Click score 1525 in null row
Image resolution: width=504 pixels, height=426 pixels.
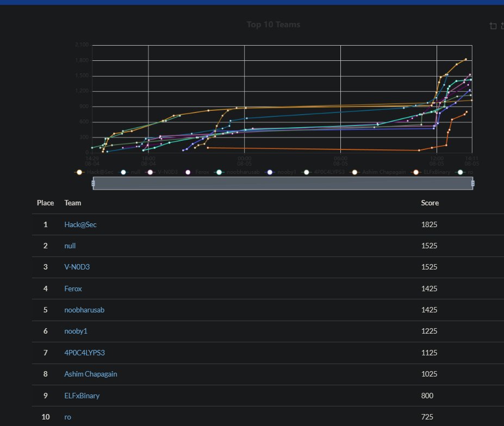click(x=429, y=246)
